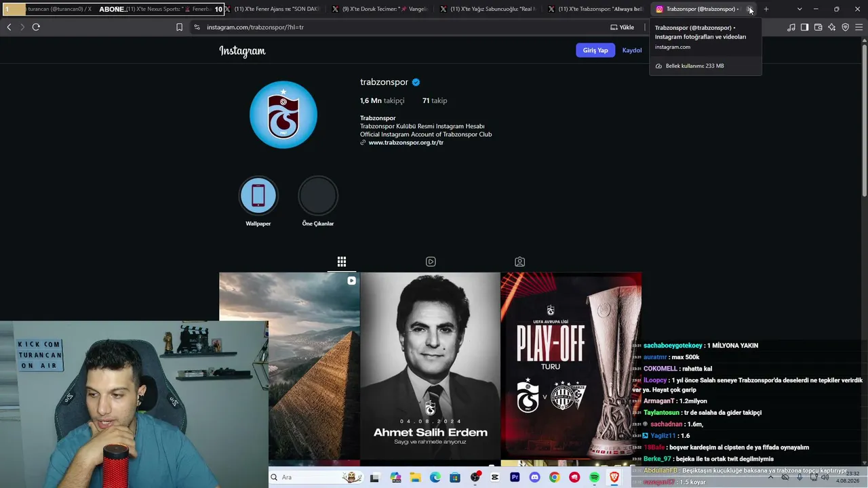View the 71 takip following list

[x=435, y=100]
